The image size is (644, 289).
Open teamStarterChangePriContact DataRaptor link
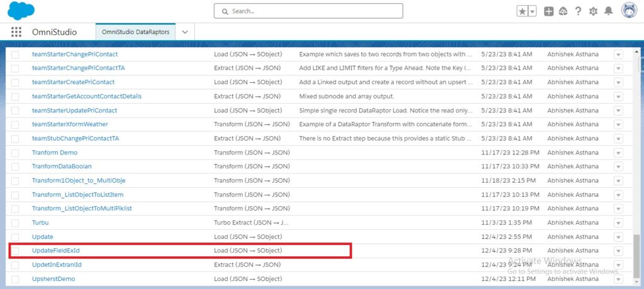[x=75, y=54]
